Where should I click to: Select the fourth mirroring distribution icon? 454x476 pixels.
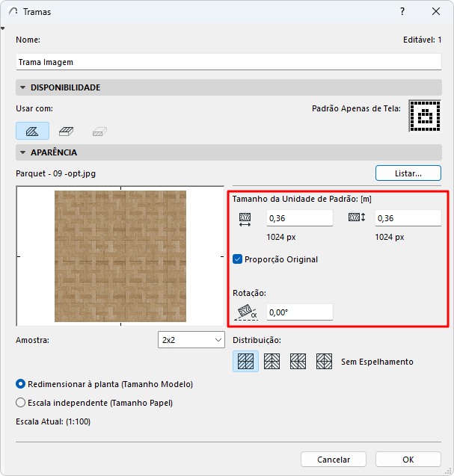pyautogui.click(x=324, y=361)
